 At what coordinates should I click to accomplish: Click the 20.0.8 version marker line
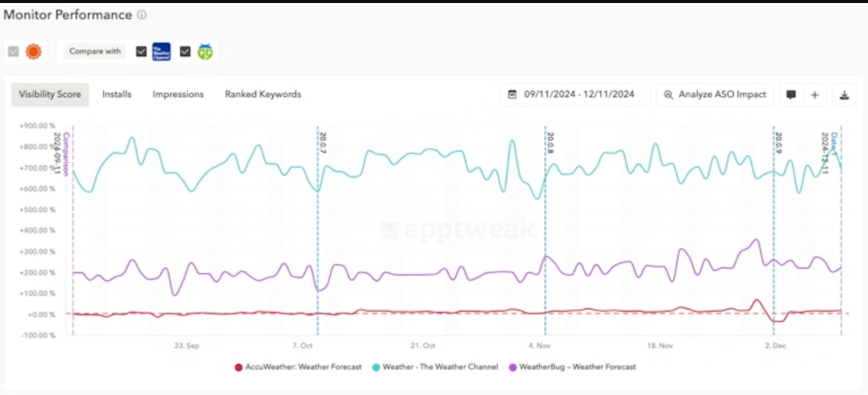click(x=546, y=232)
